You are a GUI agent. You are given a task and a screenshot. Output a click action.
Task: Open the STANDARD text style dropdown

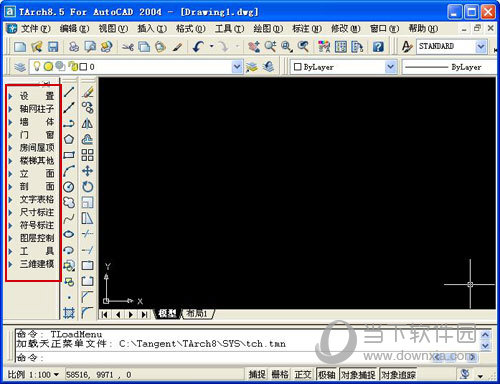[481, 47]
